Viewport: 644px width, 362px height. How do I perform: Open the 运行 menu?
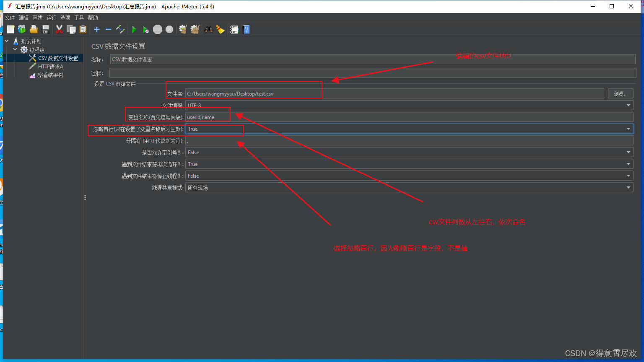(x=51, y=18)
